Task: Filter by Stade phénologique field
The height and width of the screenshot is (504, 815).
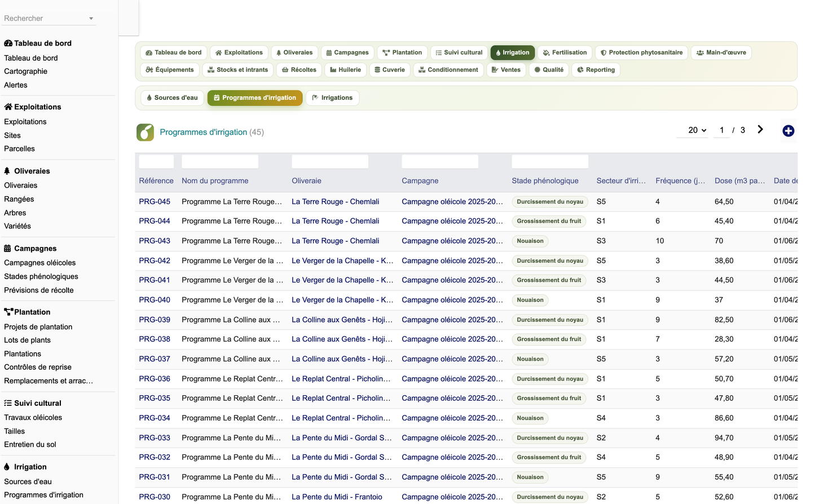Action: (550, 161)
